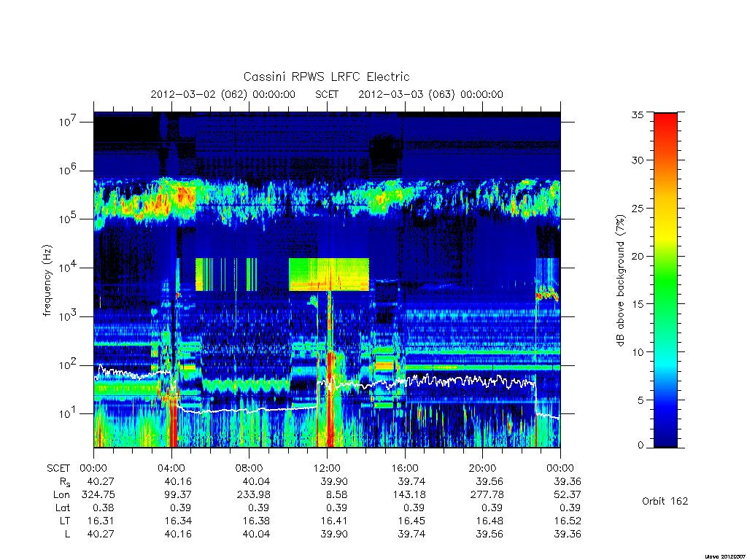Click the Rs row value "40.16"
This screenshot has height=560, width=747.
[178, 481]
